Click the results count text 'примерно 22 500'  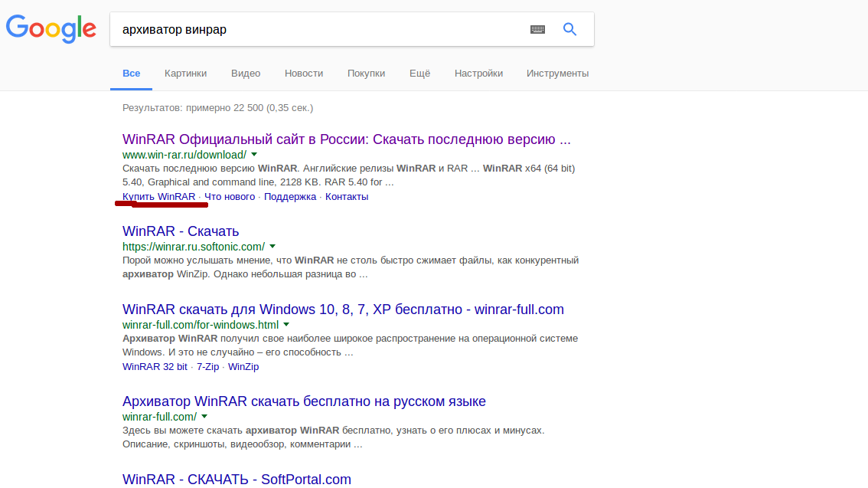click(225, 108)
